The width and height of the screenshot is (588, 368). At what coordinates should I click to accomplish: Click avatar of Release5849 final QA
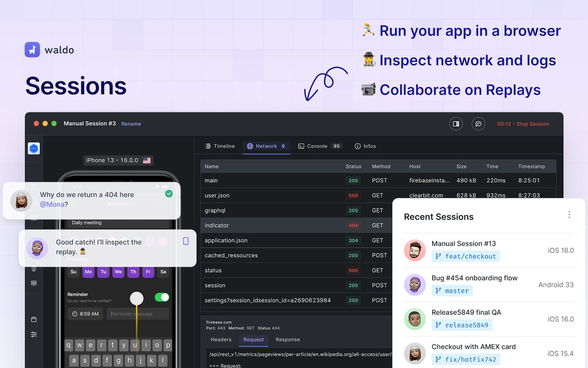(415, 319)
